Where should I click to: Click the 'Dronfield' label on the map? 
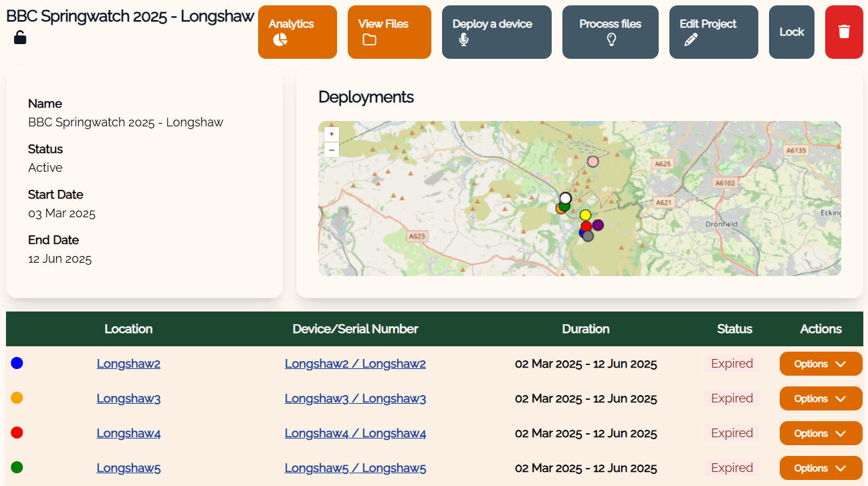722,224
